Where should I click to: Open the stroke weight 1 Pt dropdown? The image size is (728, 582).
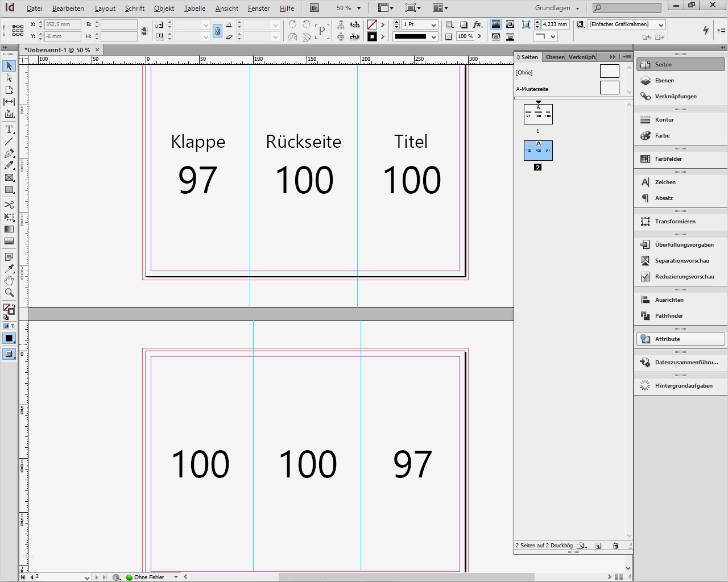tap(433, 25)
